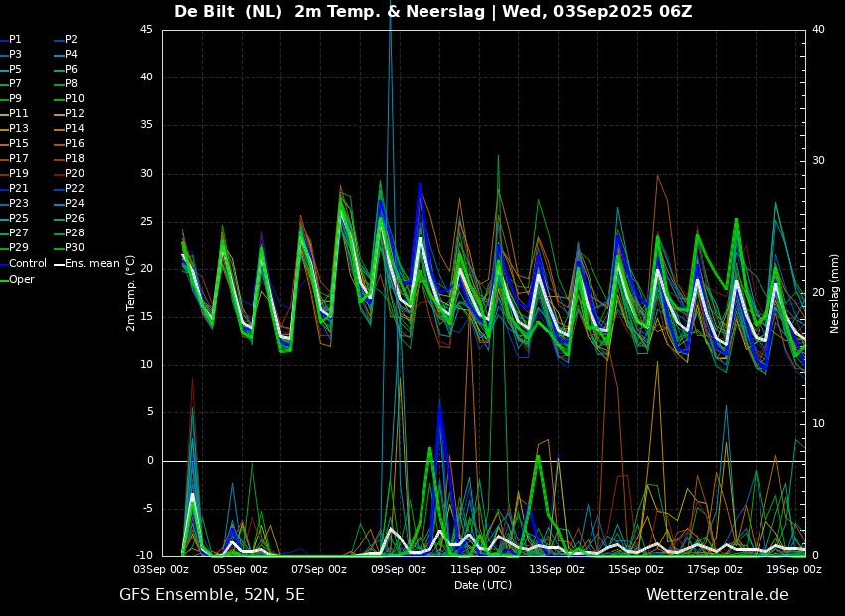Click the 2m Temp. (°C) axis label
Image resolution: width=845 pixels, height=616 pixels.
point(131,293)
